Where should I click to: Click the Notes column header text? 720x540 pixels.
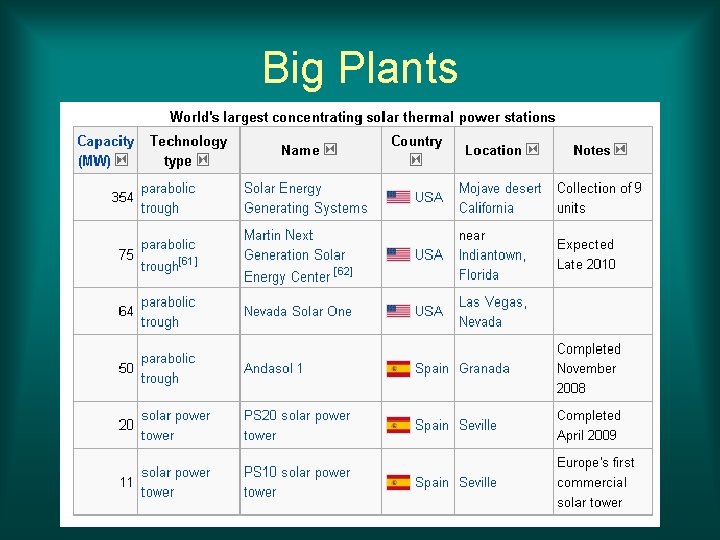[591, 150]
